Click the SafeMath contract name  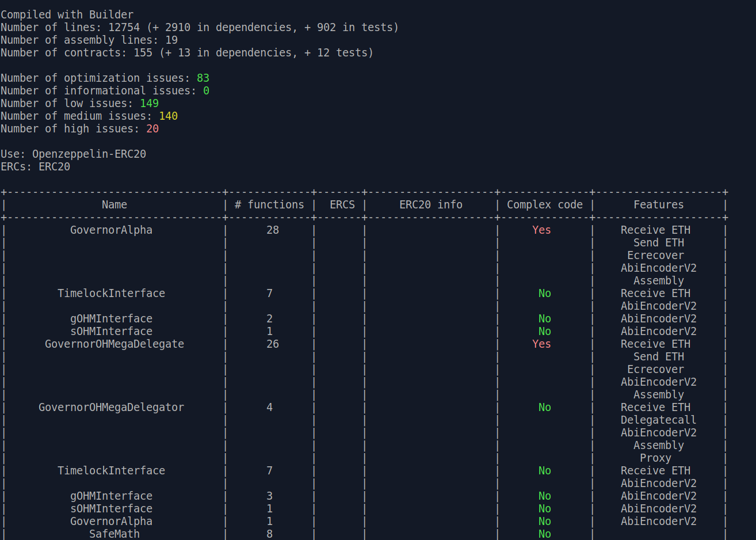pos(114,534)
